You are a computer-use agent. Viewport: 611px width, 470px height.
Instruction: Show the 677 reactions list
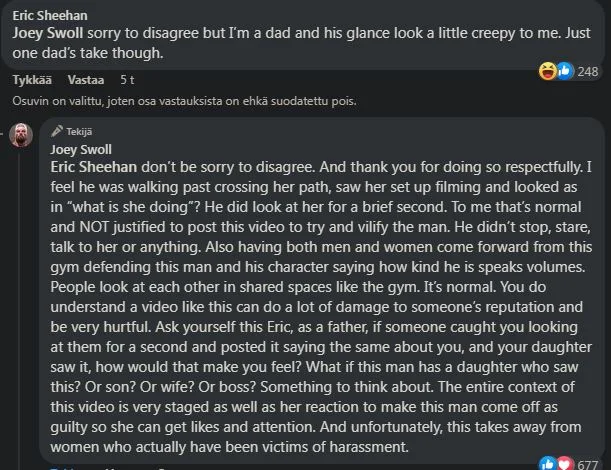click(587, 463)
